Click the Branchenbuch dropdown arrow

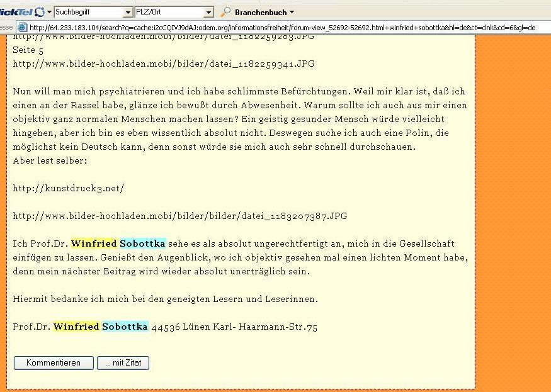[292, 13]
